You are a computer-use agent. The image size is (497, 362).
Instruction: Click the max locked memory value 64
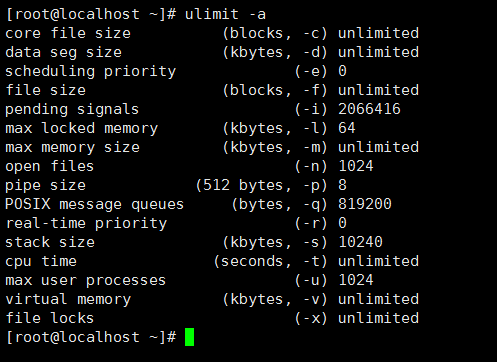(x=347, y=128)
